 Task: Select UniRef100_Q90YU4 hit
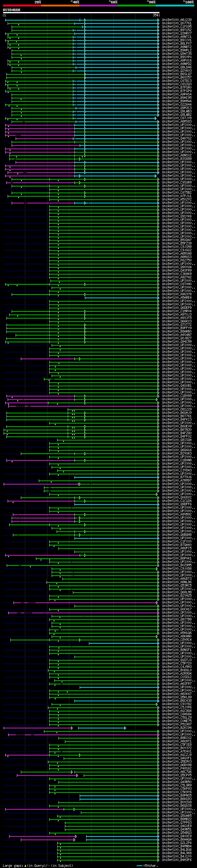(x=177, y=267)
